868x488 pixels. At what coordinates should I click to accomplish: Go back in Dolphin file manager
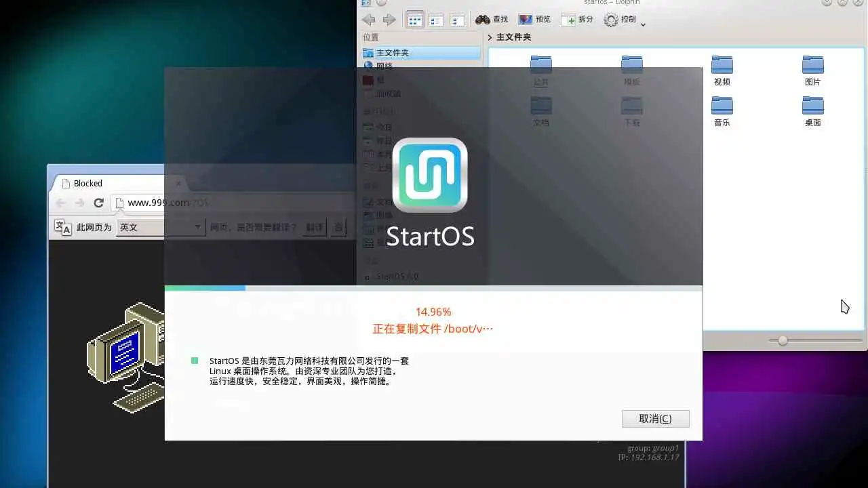pos(368,20)
